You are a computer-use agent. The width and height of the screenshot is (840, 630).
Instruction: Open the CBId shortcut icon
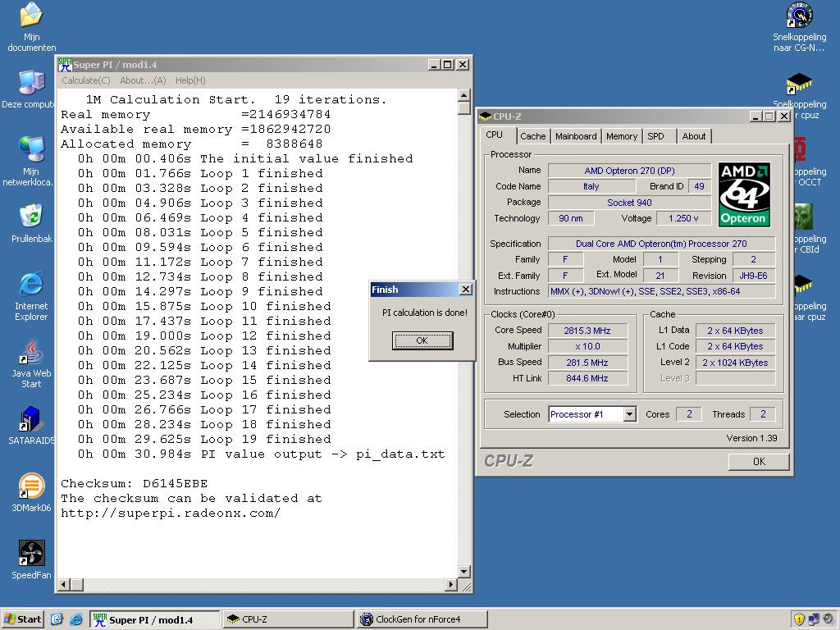(803, 217)
